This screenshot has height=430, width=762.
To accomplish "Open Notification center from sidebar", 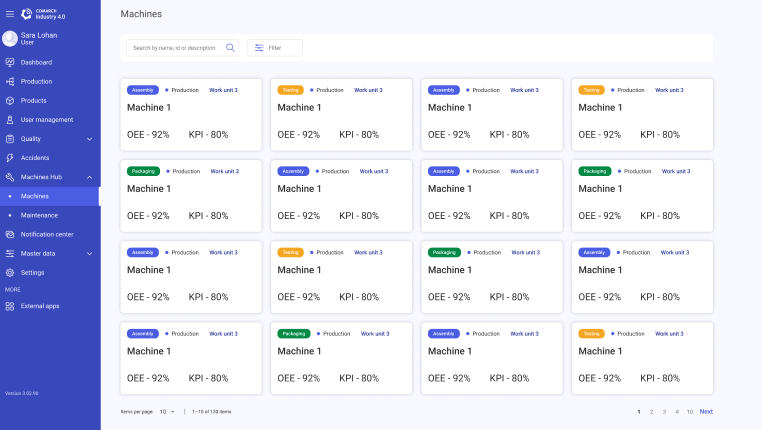I will 50,234.
